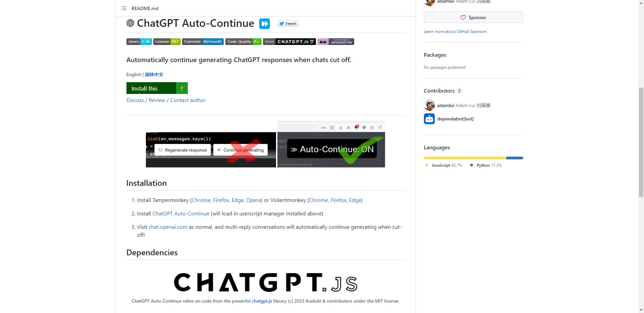Click the page's vertical scrollbar thumb
Viewport: 644px width, 313px height.
point(641,142)
